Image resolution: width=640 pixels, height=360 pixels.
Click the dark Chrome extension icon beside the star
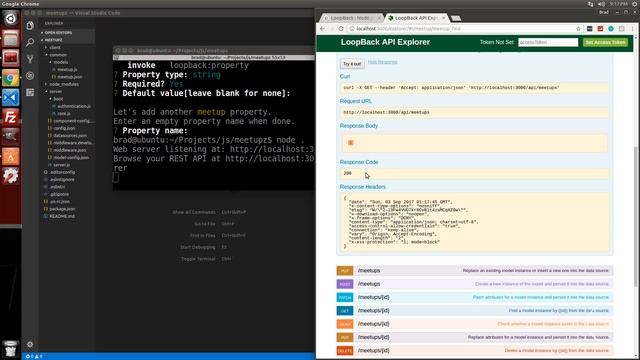pos(589,29)
